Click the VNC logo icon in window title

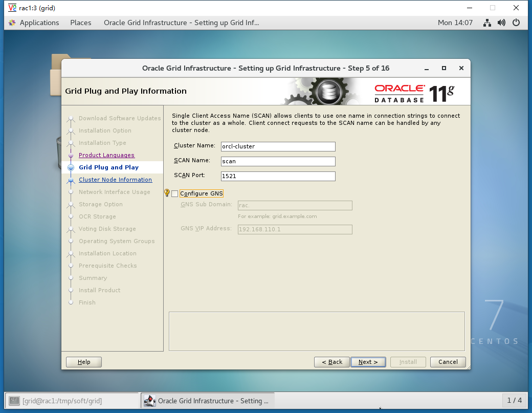(12, 8)
